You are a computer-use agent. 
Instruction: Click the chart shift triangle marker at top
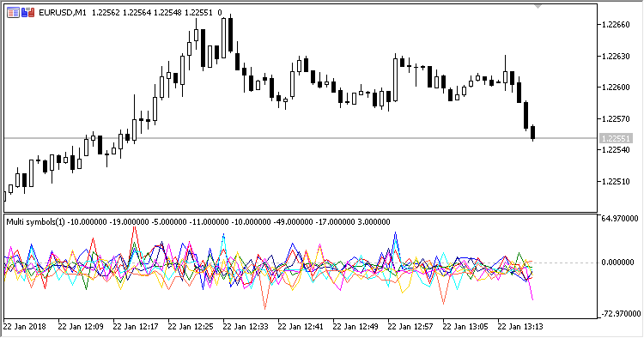[x=538, y=7]
